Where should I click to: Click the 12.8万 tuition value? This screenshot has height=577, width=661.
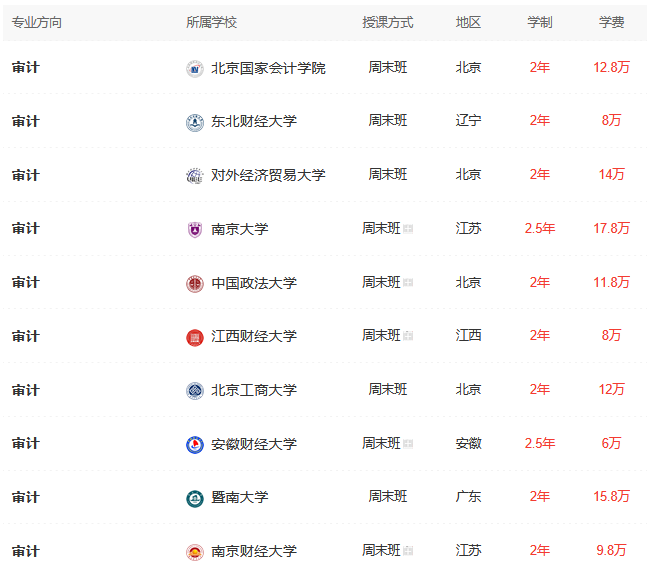[x=611, y=67]
